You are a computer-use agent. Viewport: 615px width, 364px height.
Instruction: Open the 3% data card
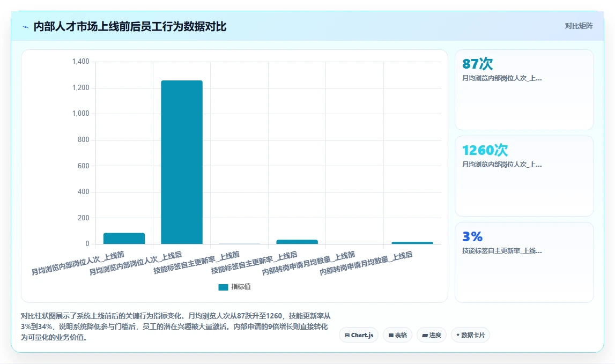pyautogui.click(x=524, y=262)
